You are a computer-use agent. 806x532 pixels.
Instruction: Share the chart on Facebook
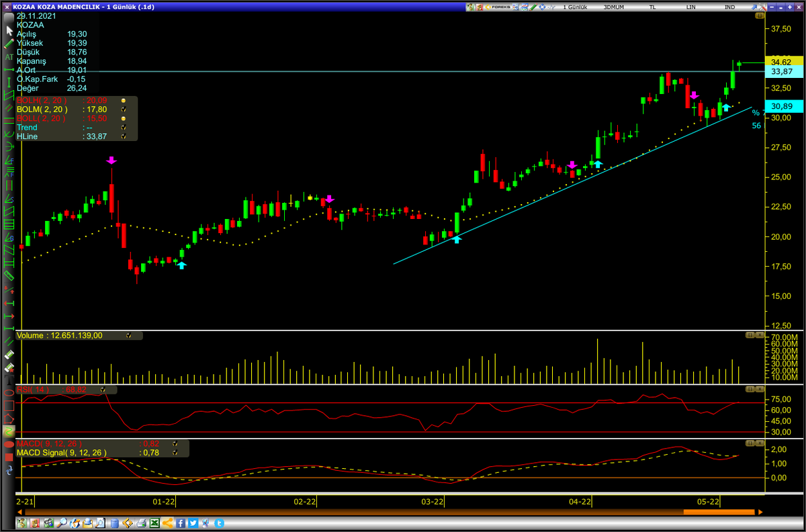coord(181,523)
